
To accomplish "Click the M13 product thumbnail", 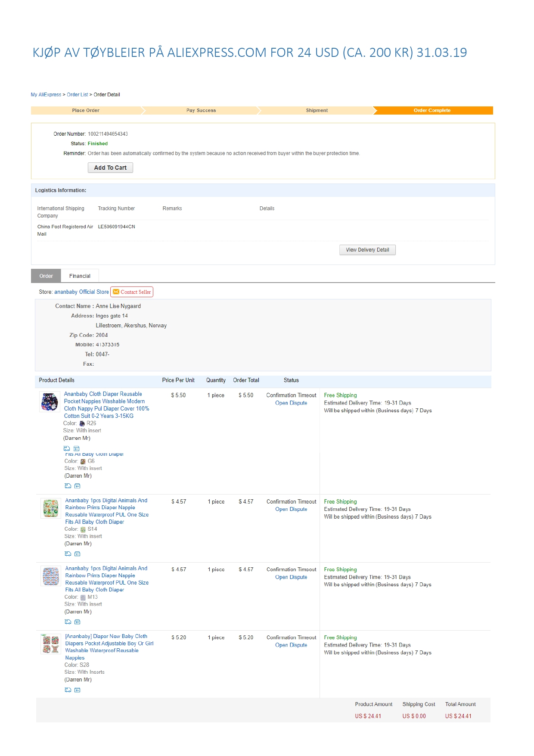I will (x=51, y=576).
